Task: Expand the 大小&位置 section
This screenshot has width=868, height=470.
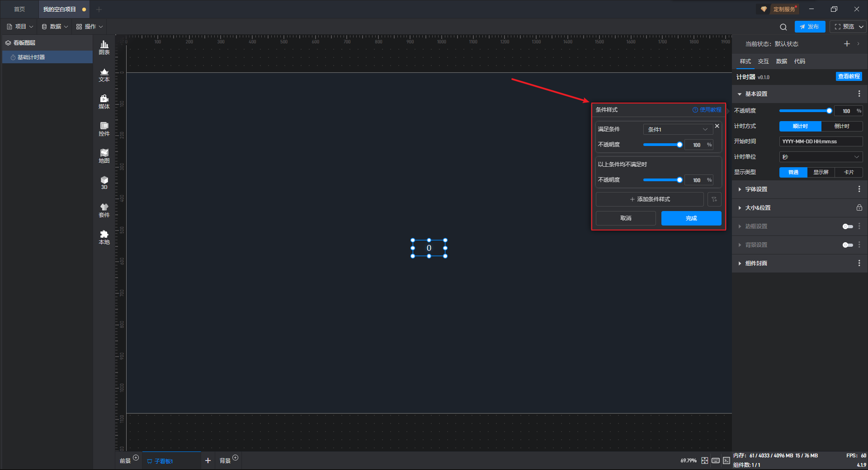Action: point(740,208)
